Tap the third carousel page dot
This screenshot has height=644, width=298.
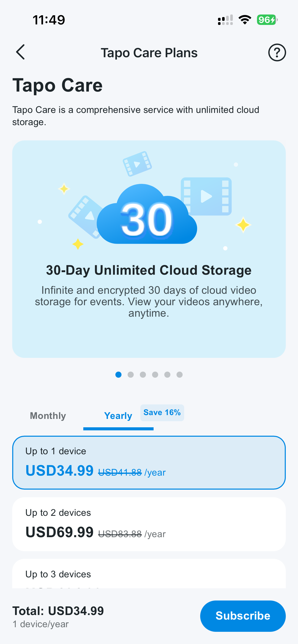[x=143, y=375]
